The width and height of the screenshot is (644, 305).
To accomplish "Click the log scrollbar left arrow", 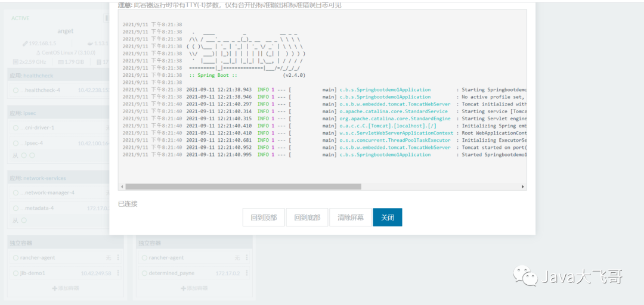I will [122, 186].
